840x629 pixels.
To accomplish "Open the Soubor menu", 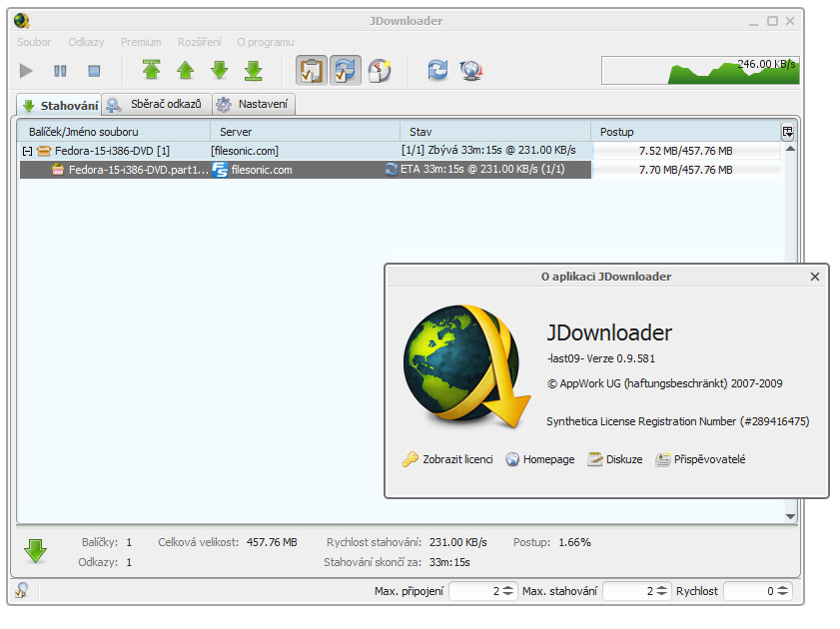I will (x=34, y=42).
